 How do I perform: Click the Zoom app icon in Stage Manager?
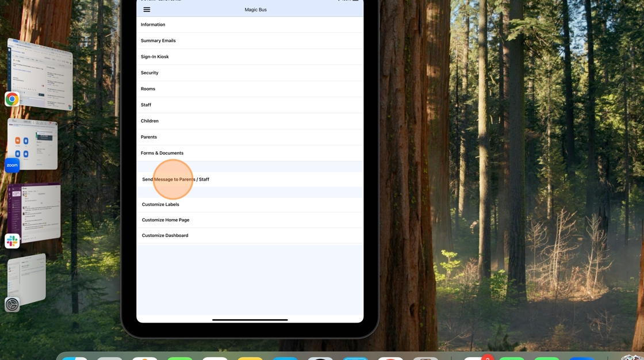(12, 165)
